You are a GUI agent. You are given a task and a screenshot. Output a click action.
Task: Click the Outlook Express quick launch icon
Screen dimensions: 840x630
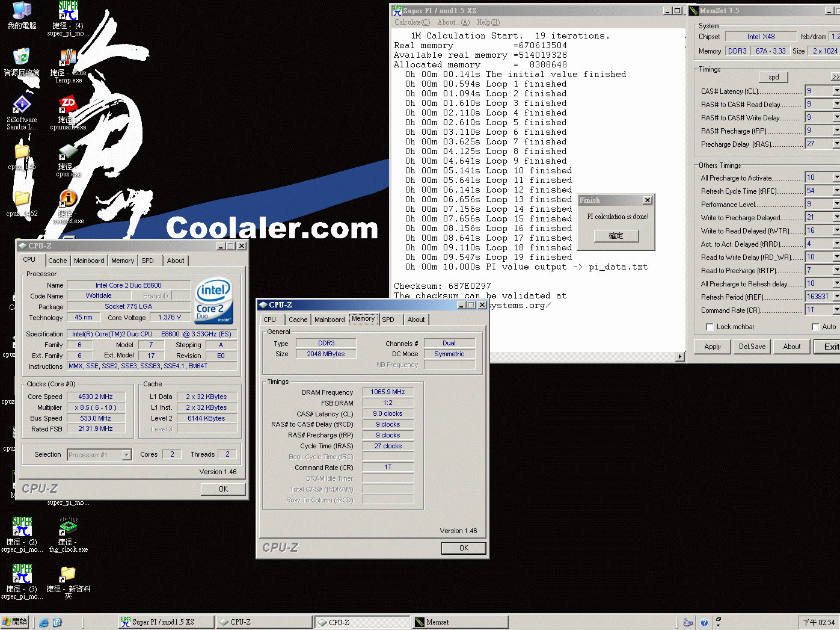click(58, 622)
